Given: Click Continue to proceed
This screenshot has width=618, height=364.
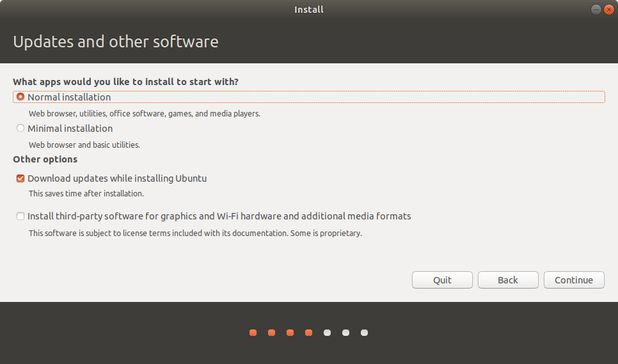Looking at the screenshot, I should tap(574, 280).
